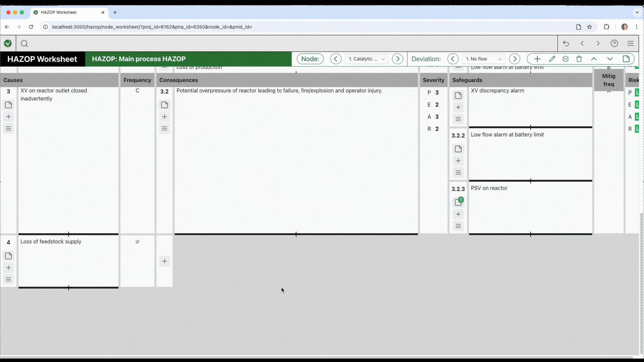644x362 pixels.
Task: Click the browser address bar URL
Action: tap(152, 27)
